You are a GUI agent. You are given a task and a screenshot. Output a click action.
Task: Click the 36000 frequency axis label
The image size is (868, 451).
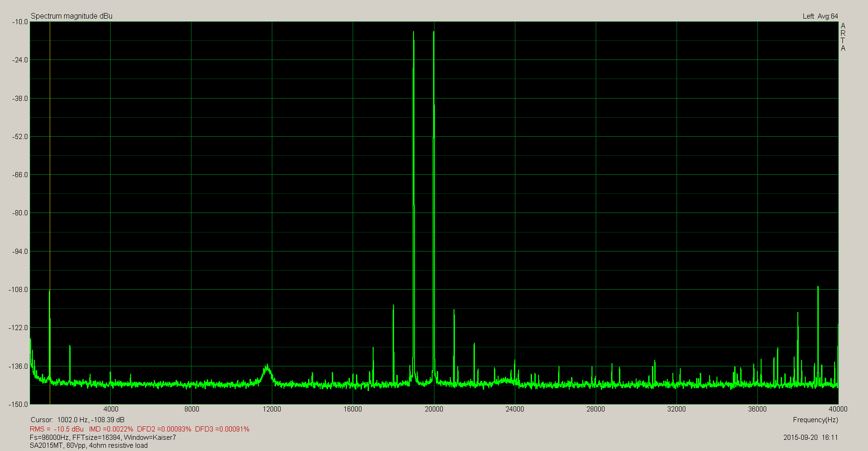coord(757,409)
